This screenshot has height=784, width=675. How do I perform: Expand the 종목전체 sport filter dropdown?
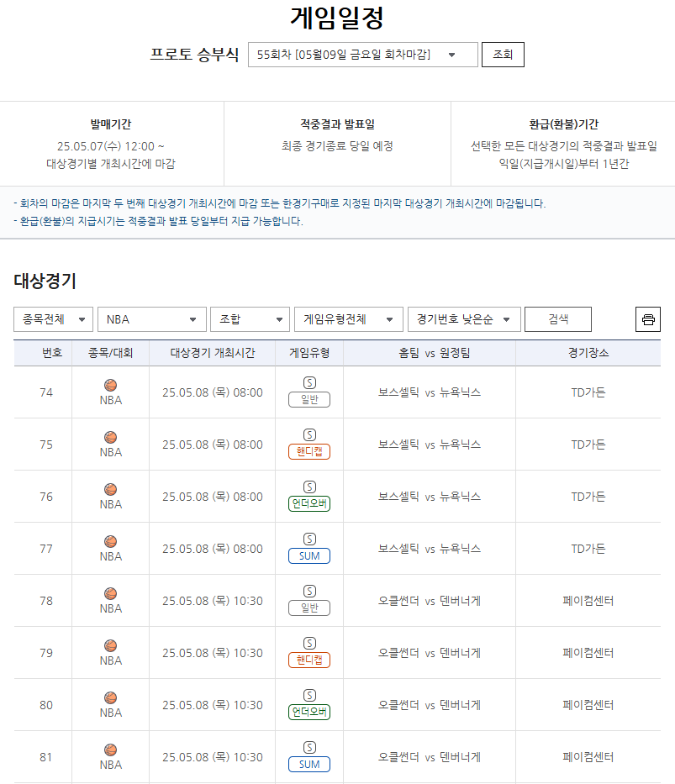pyautogui.click(x=54, y=319)
